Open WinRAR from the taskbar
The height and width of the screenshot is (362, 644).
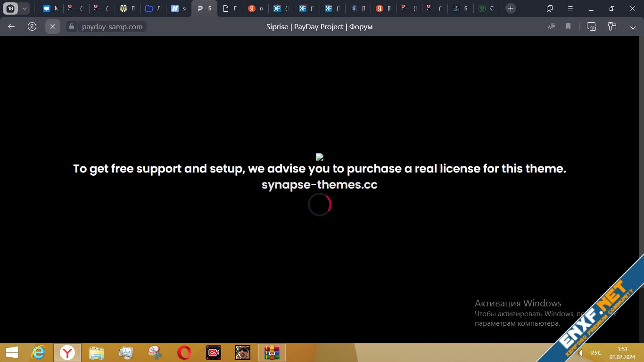[x=272, y=353]
